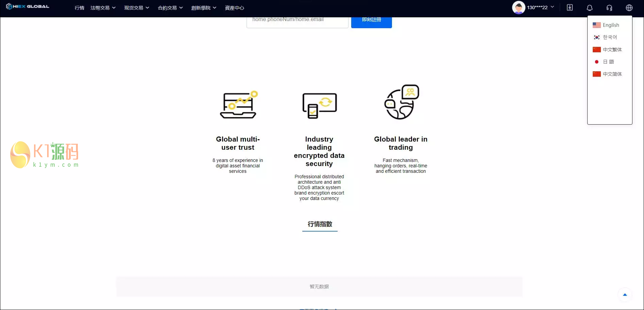The width and height of the screenshot is (644, 310).
Task: Switch to the 行情指數 tab
Action: coord(320,224)
